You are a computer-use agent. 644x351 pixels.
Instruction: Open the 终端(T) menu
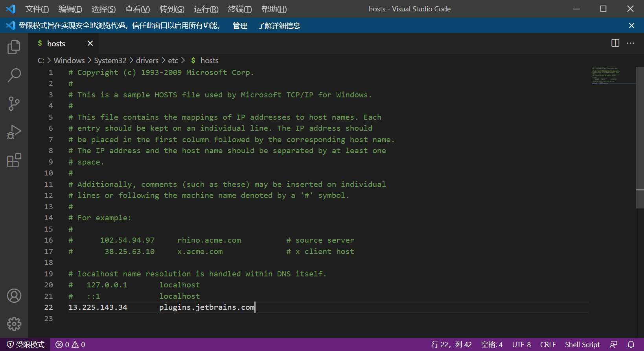(x=240, y=9)
